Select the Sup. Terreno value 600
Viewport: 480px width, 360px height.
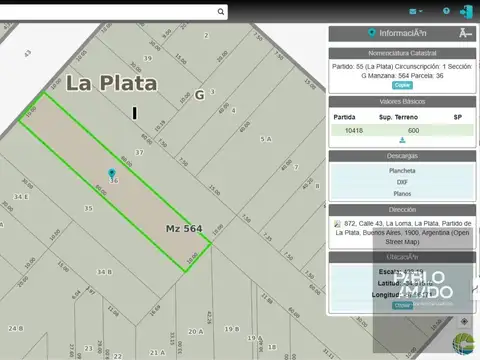(413, 131)
